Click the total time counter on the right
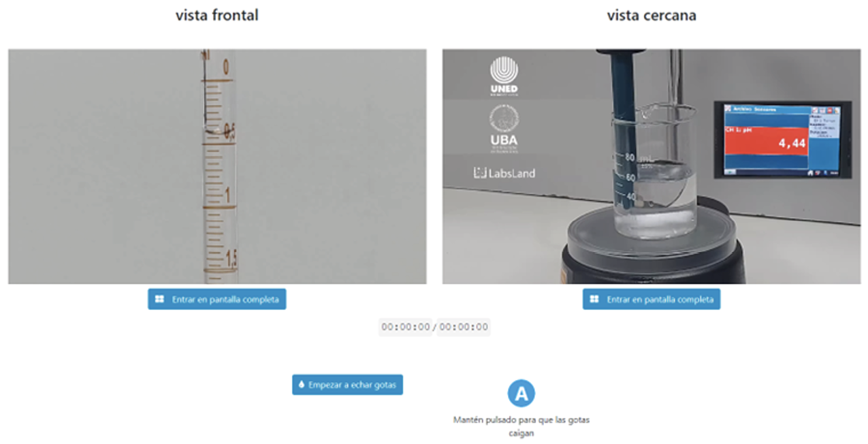Image resolution: width=868 pixels, height=444 pixels. 464,328
